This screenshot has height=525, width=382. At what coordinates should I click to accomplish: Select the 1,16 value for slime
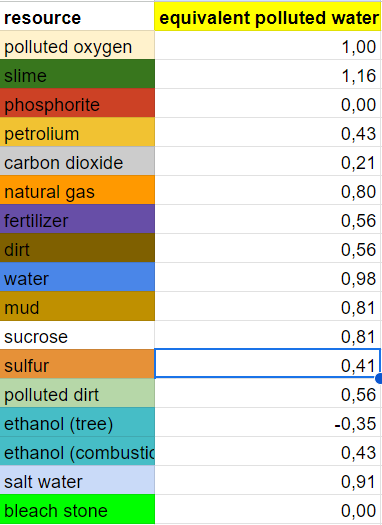268,74
